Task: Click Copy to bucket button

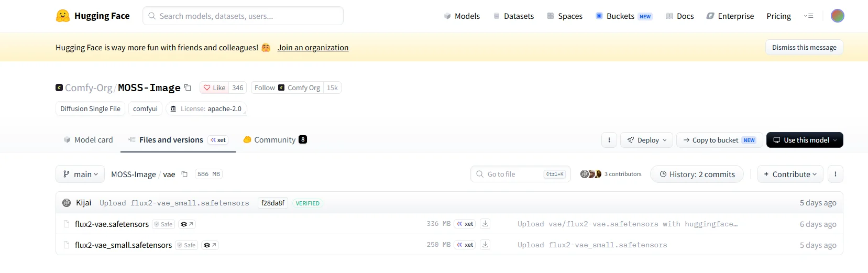Action: (719, 140)
